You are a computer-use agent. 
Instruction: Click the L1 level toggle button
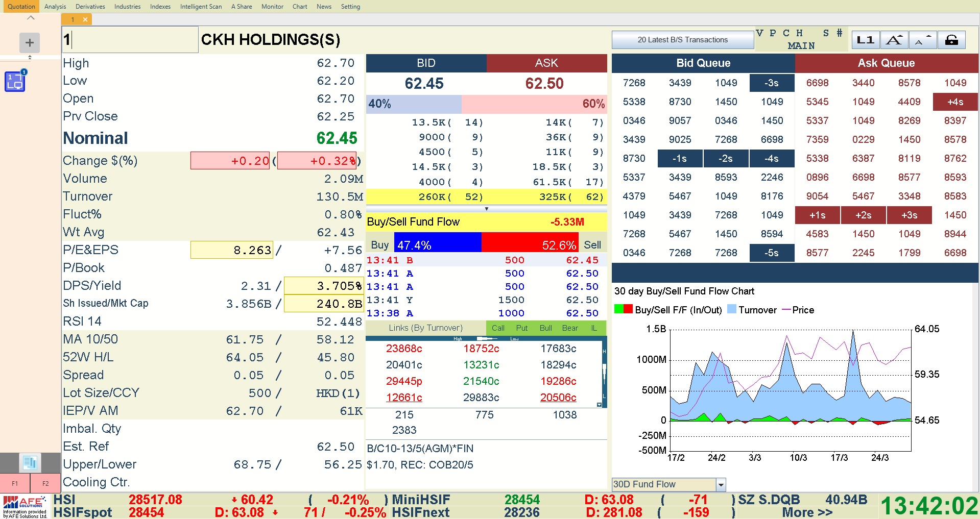pos(865,40)
